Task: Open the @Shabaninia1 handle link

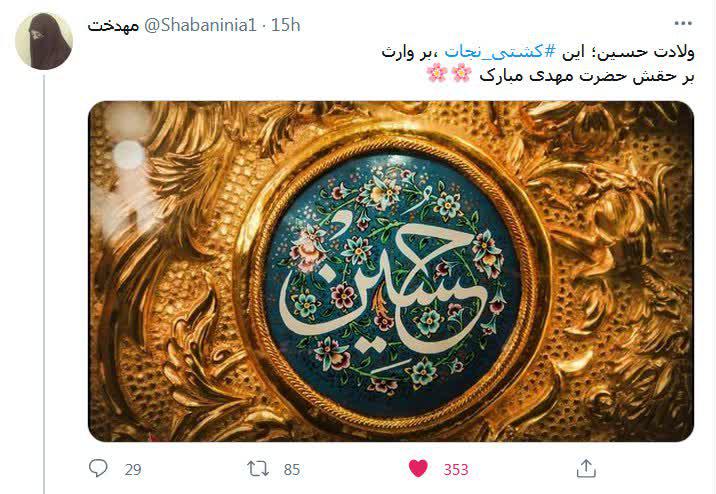Action: click(x=200, y=25)
